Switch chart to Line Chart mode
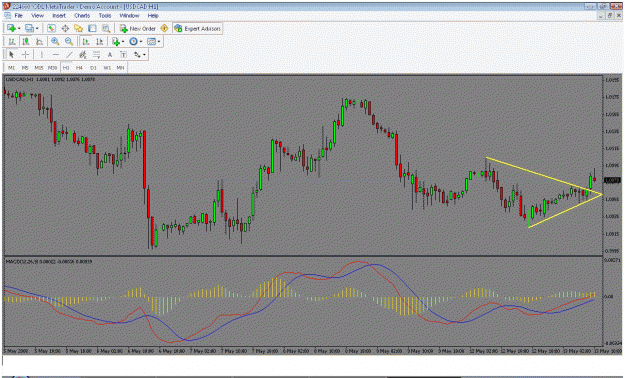 (39, 41)
